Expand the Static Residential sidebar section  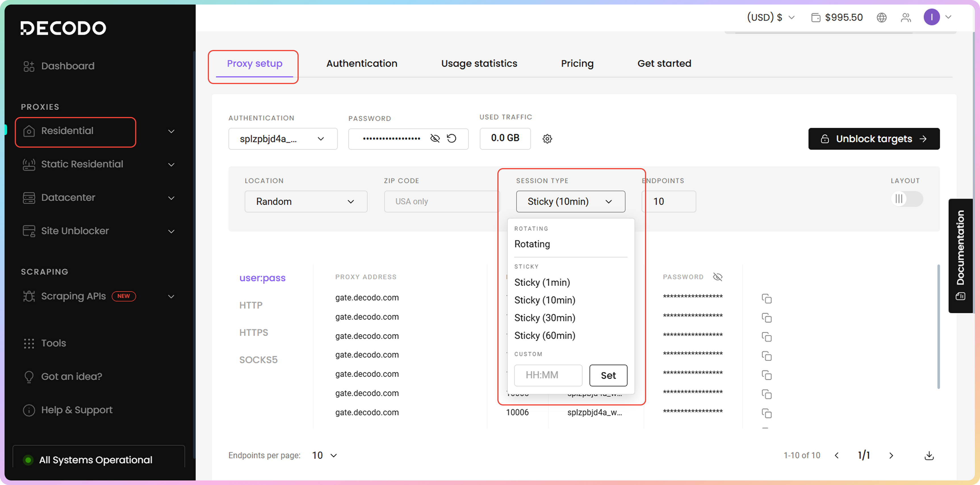pyautogui.click(x=171, y=164)
